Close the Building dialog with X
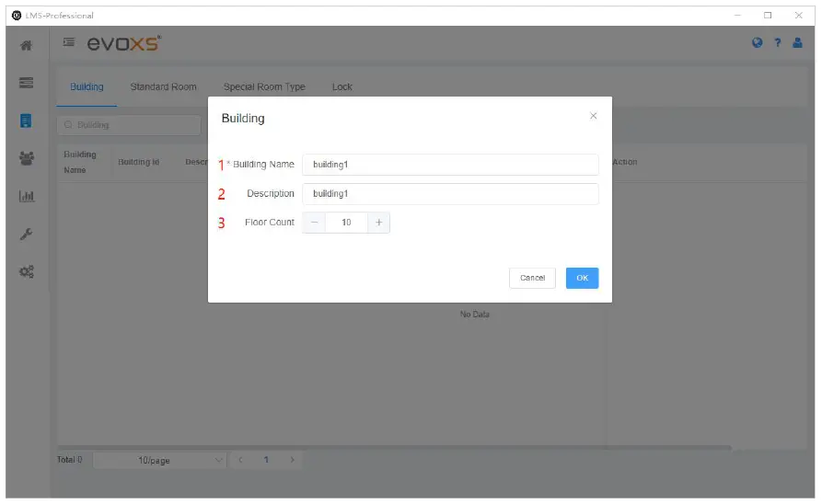 (x=593, y=116)
